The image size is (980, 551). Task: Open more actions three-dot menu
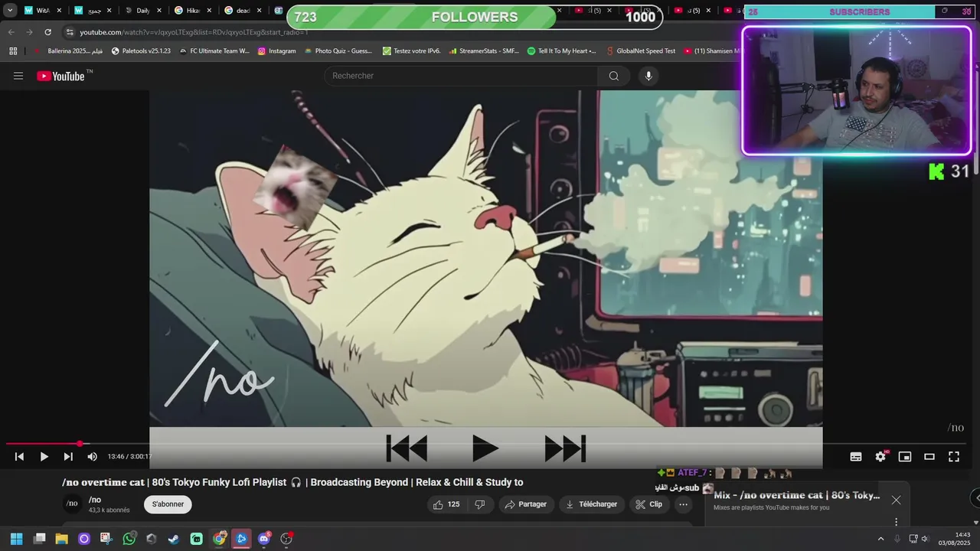tap(683, 504)
